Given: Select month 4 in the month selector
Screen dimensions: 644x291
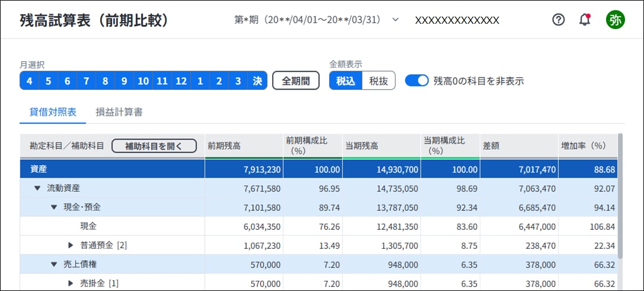Looking at the screenshot, I should pos(29,81).
